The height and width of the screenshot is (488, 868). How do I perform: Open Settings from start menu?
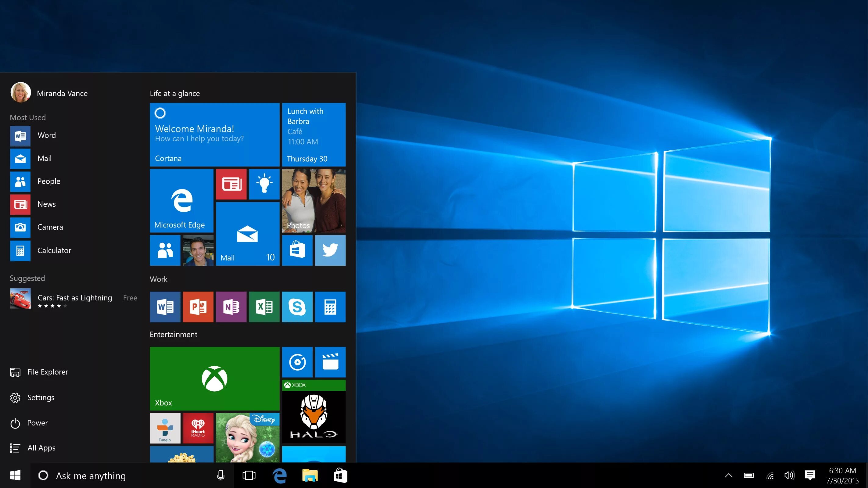[x=41, y=397]
